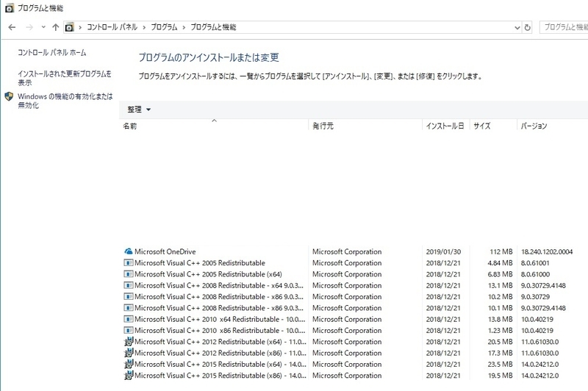Open the 整理 dropdown menu

tap(139, 110)
